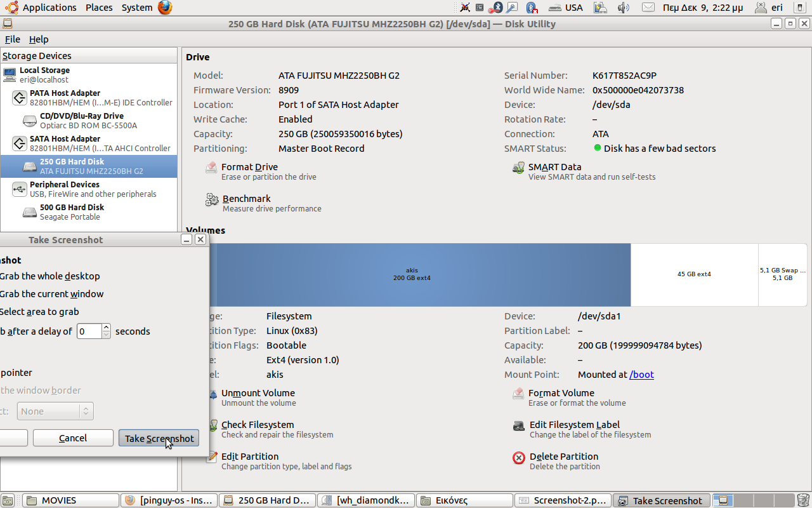Select the PATA Host Adapter entry
This screenshot has height=508, width=812.
(x=89, y=98)
